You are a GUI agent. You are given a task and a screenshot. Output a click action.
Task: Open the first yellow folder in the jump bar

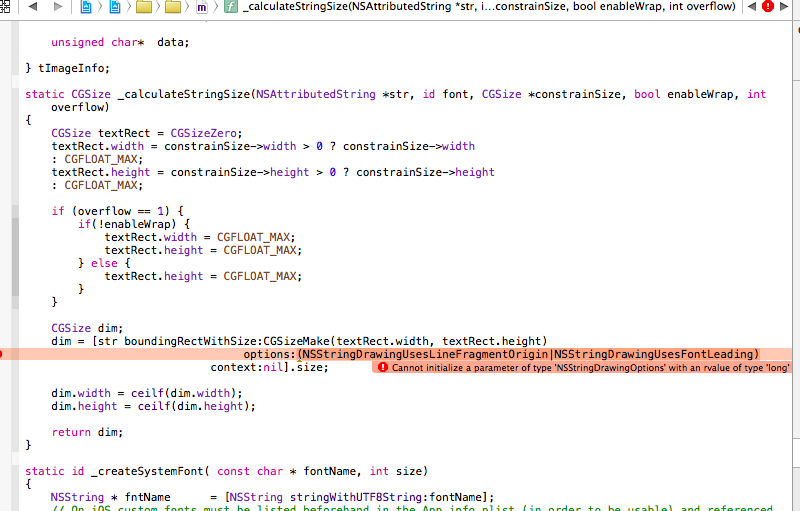point(144,7)
